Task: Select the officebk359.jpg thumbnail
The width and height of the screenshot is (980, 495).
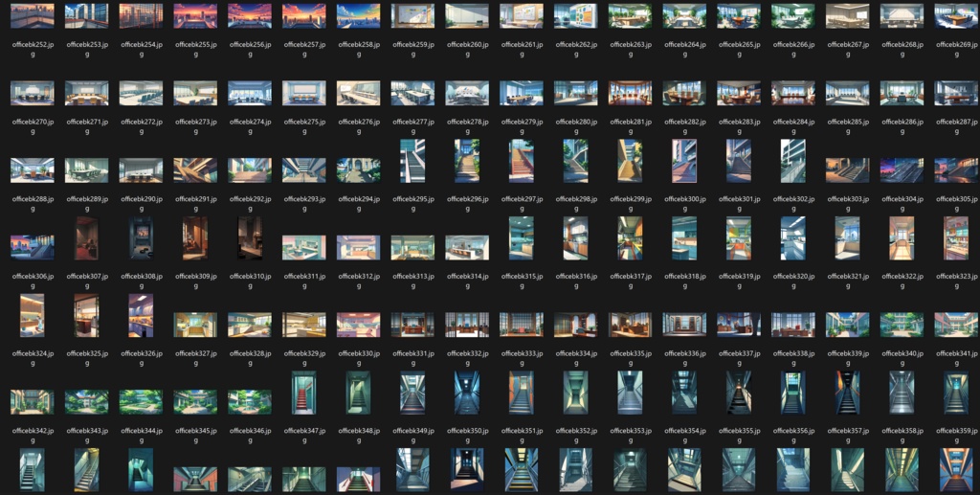Action: point(957,393)
